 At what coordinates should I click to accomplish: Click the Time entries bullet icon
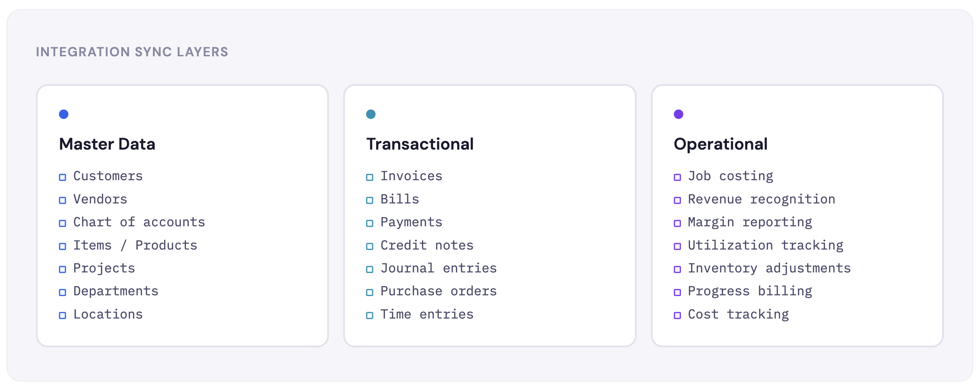tap(369, 315)
